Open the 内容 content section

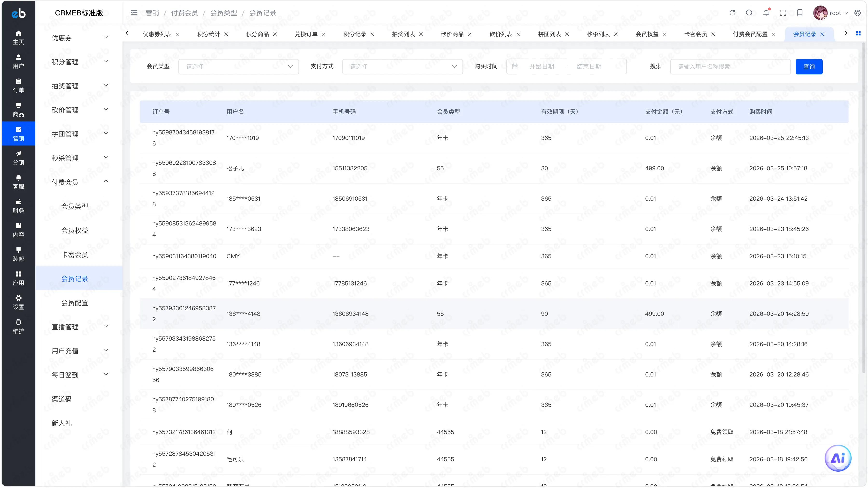(x=19, y=230)
